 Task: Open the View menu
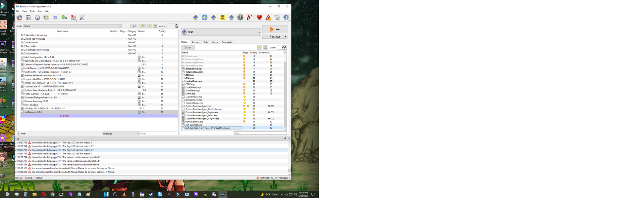[24, 11]
